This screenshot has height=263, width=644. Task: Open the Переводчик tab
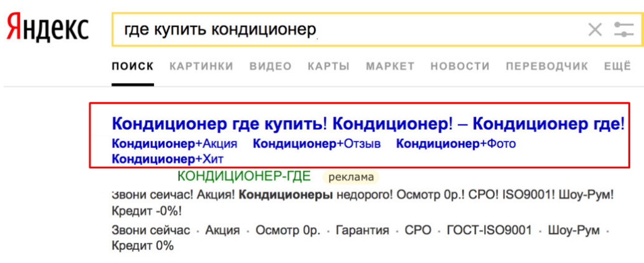click(547, 66)
